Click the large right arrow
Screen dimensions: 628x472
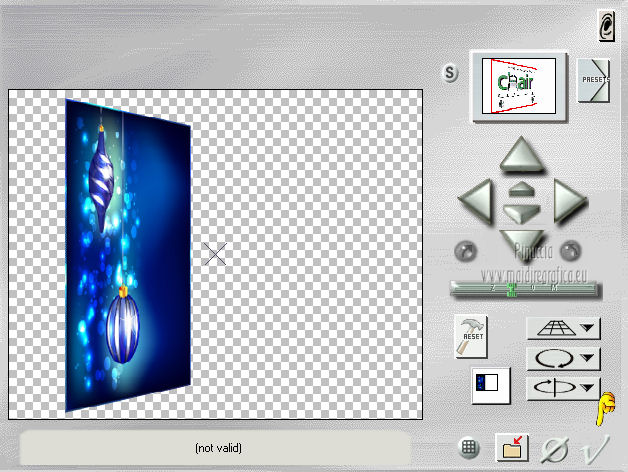[x=569, y=200]
